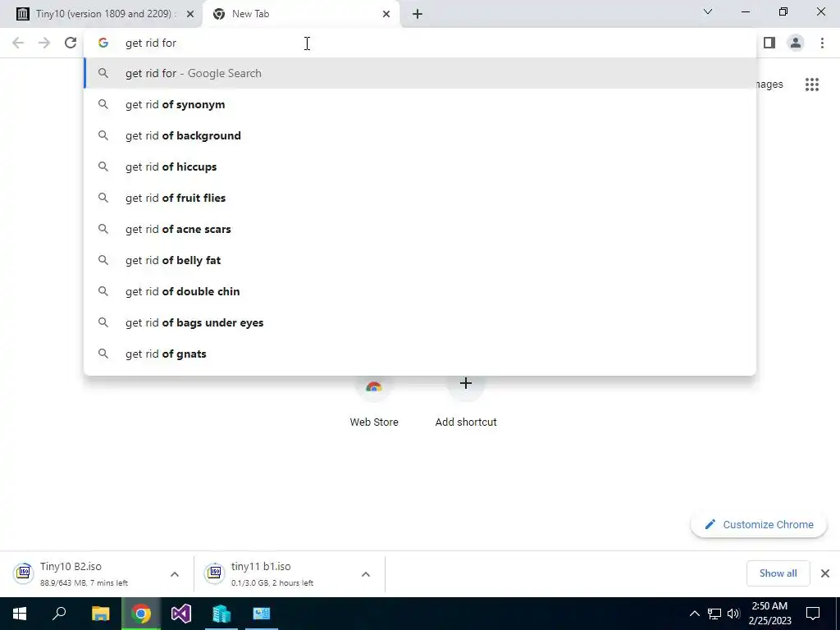840x630 pixels.
Task: Click Show all downloads
Action: [x=778, y=573]
